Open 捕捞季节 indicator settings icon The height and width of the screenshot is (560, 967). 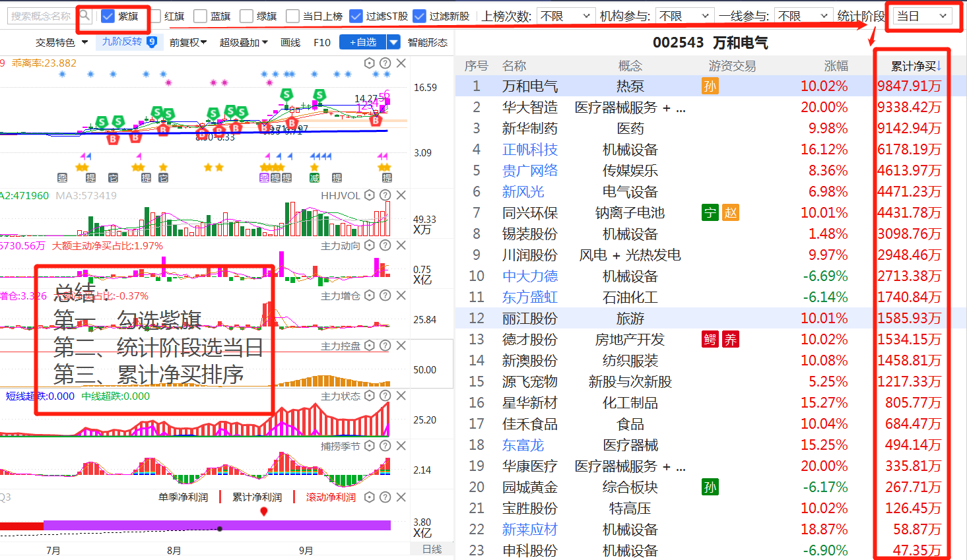(x=370, y=446)
